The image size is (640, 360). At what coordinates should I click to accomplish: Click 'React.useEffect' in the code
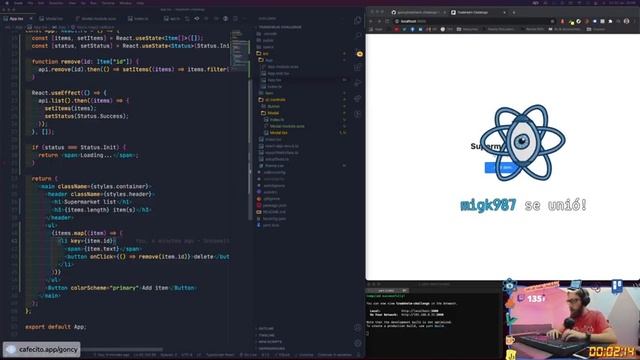click(56, 93)
